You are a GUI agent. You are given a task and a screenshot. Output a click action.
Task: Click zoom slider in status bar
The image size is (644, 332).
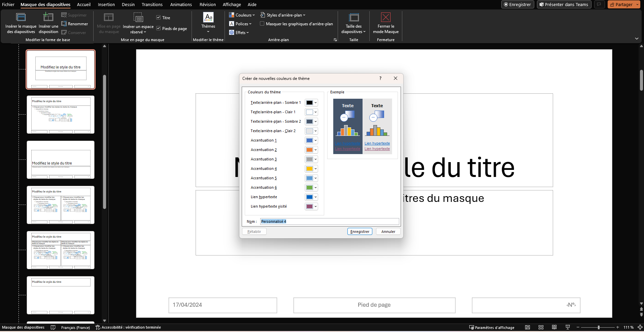coord(598,327)
